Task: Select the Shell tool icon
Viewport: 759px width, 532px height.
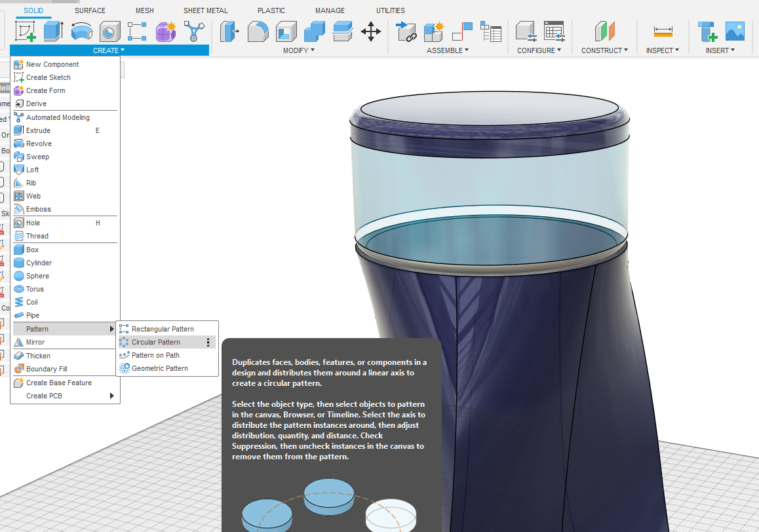Action: (x=286, y=31)
